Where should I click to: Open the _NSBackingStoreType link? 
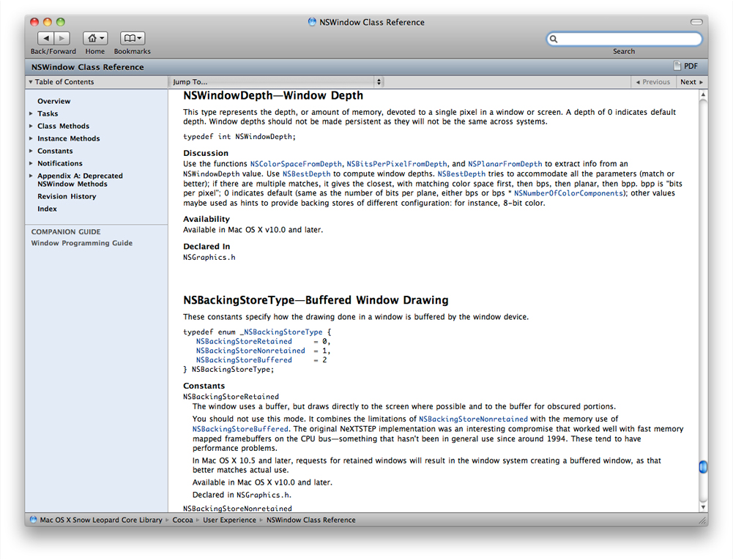click(x=281, y=332)
